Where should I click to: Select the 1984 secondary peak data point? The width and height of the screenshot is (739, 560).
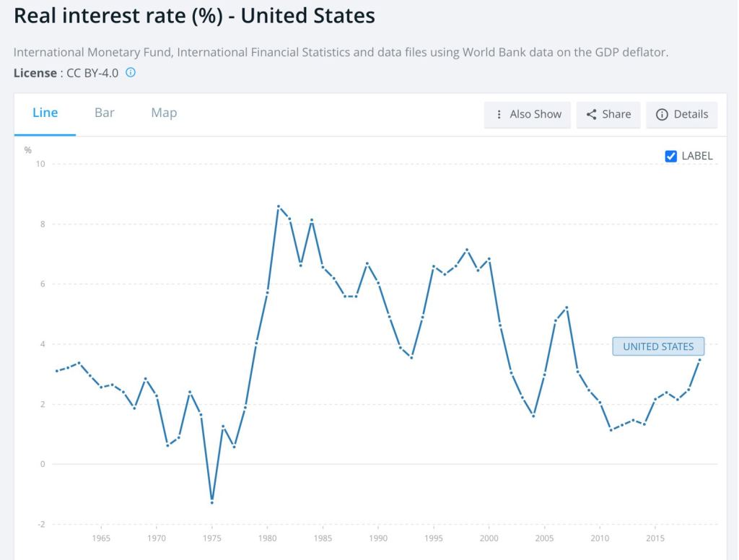click(x=312, y=220)
